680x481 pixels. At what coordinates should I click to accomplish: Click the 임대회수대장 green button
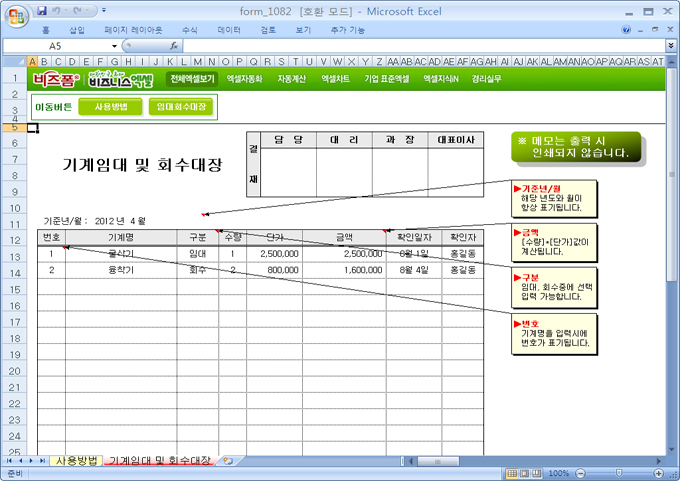(181, 107)
